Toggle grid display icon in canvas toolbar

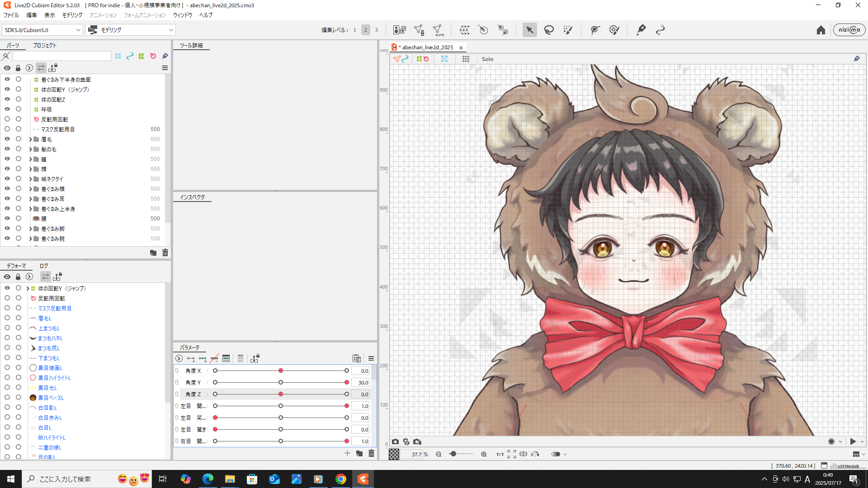(x=466, y=59)
